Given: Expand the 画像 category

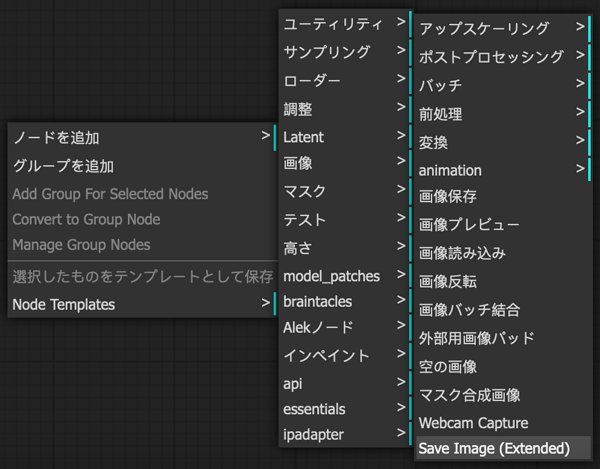Looking at the screenshot, I should point(346,163).
